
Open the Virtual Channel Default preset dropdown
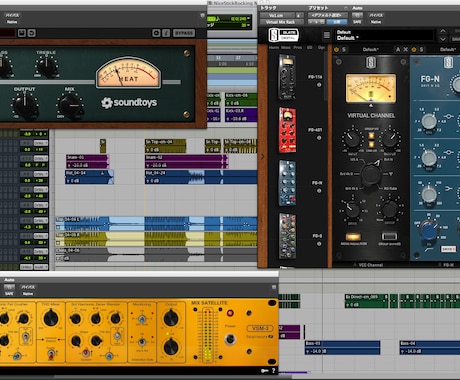pyautogui.click(x=370, y=50)
